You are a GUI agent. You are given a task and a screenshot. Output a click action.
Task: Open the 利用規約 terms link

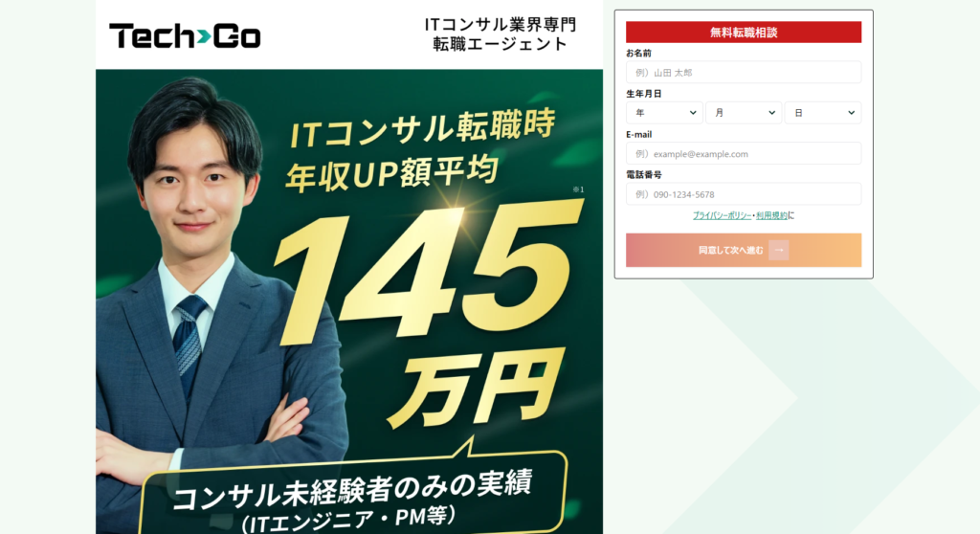click(772, 215)
